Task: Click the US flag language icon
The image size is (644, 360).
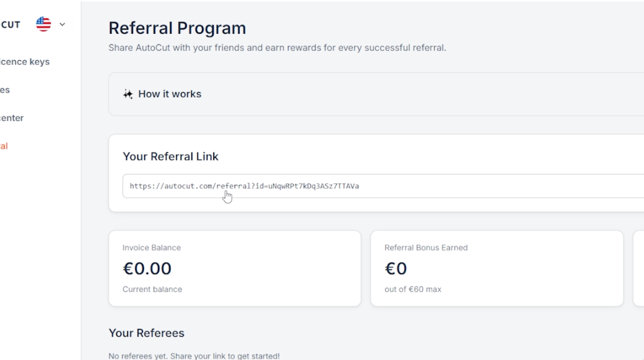Action: point(43,24)
